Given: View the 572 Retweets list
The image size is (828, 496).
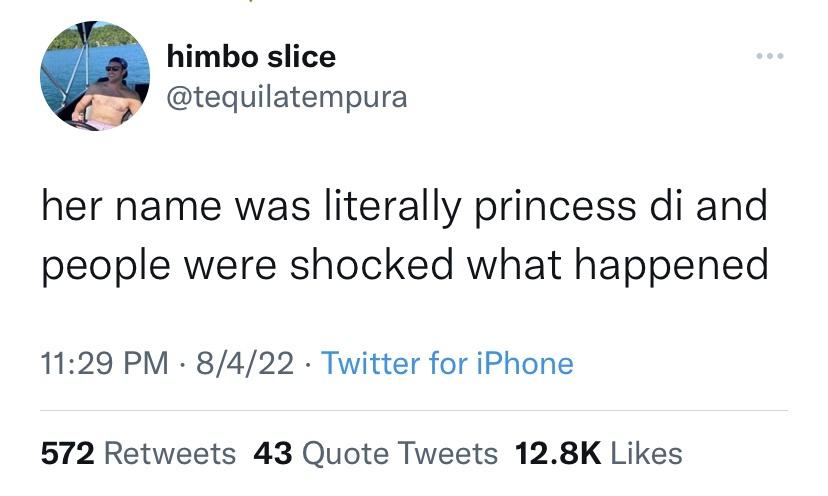Looking at the screenshot, I should coord(138,453).
